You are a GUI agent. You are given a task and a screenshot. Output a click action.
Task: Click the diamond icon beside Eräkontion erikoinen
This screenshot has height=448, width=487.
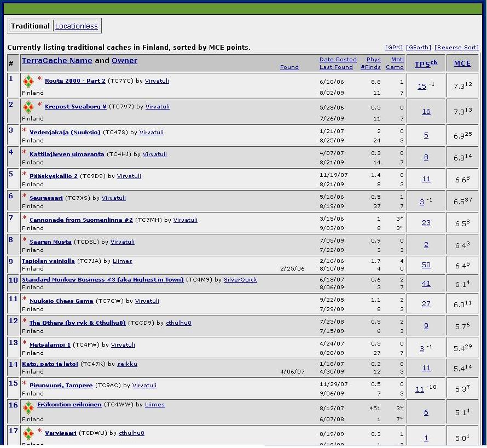[x=28, y=407]
